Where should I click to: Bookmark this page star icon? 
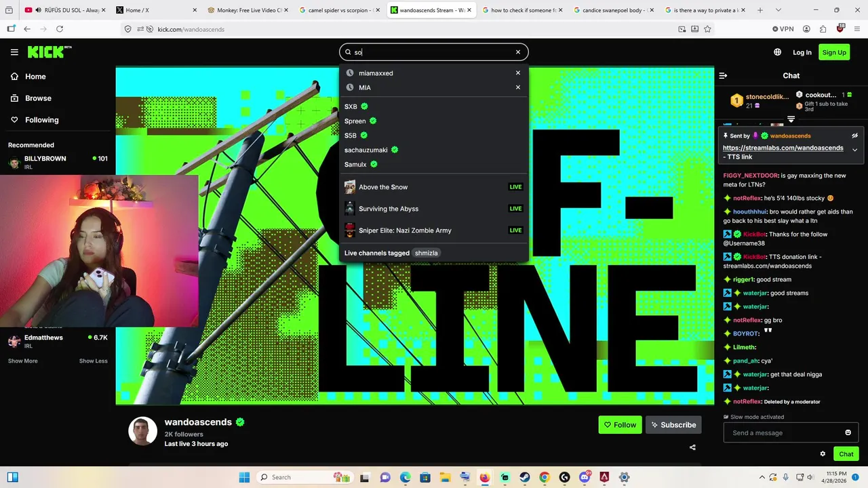tap(707, 29)
